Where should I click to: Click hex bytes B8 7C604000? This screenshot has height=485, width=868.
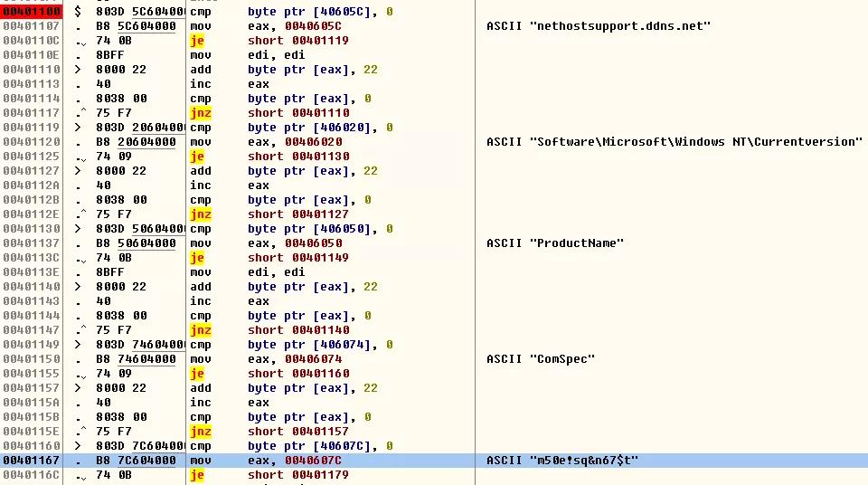(137, 460)
